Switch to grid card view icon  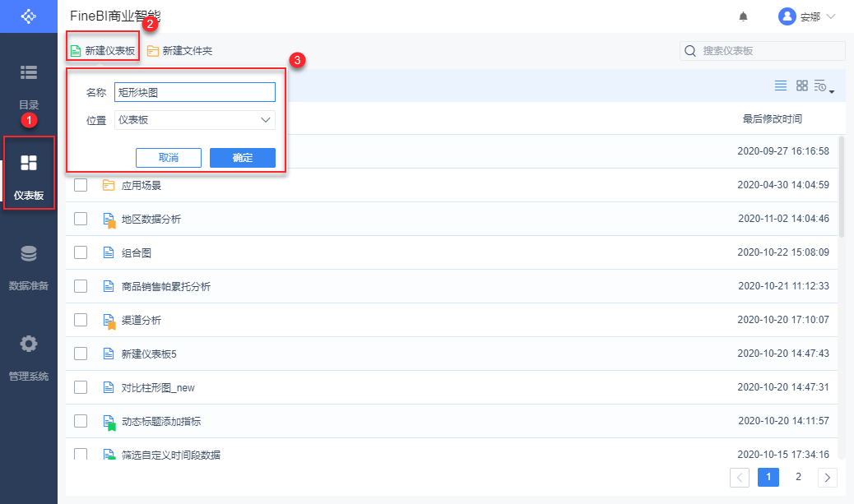point(802,86)
